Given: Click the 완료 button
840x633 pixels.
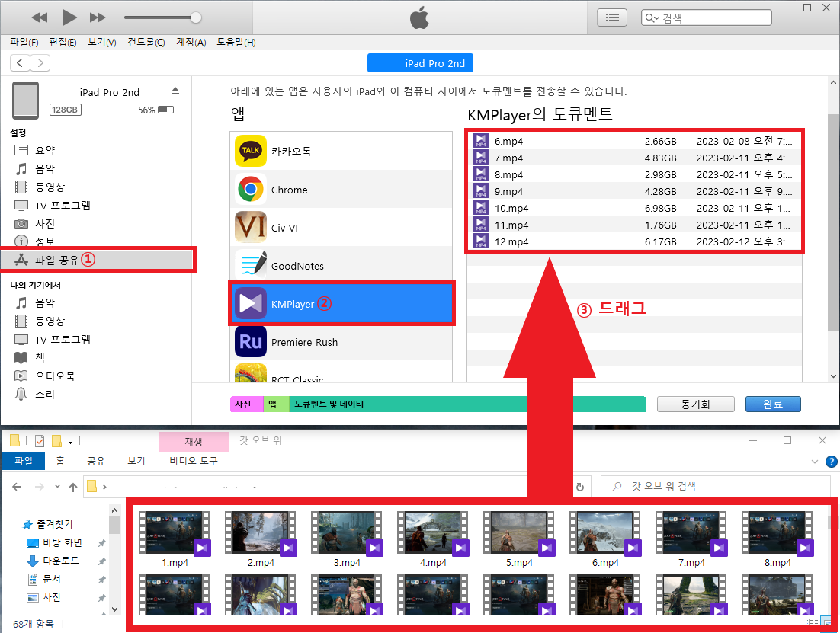Looking at the screenshot, I should tap(772, 404).
